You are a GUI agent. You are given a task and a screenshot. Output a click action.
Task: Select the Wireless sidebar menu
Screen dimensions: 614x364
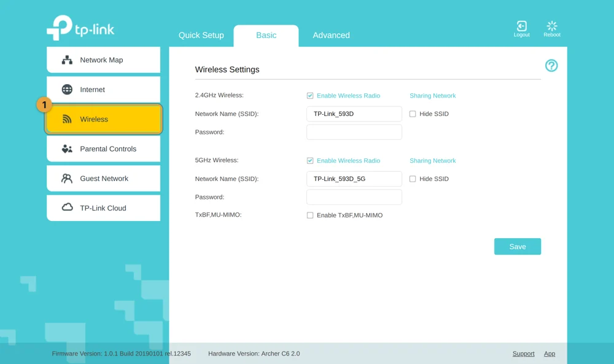[x=103, y=119]
